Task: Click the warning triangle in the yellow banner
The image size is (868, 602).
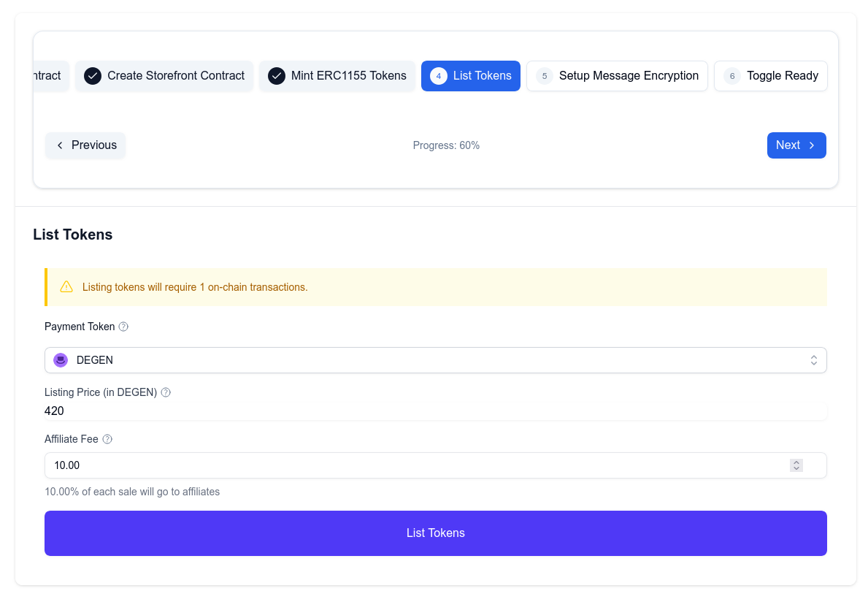Action: [x=66, y=286]
